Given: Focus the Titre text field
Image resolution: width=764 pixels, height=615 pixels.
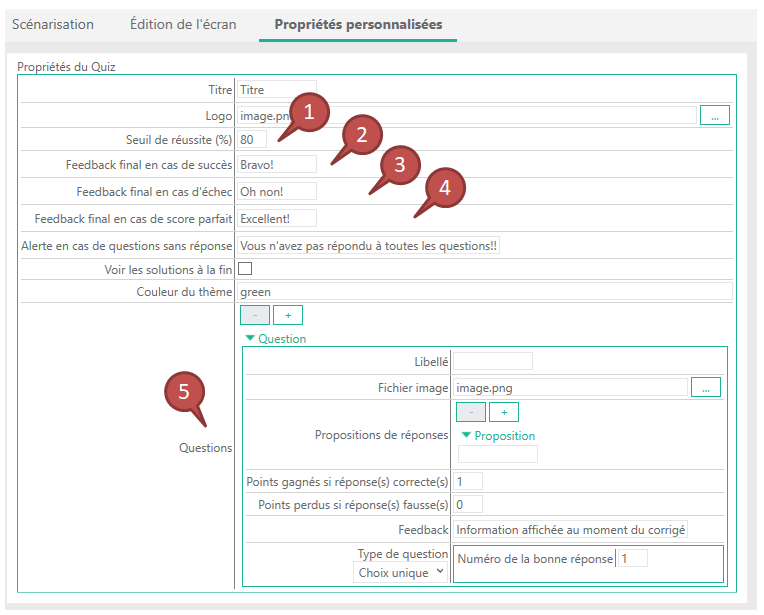Looking at the screenshot, I should click(276, 90).
